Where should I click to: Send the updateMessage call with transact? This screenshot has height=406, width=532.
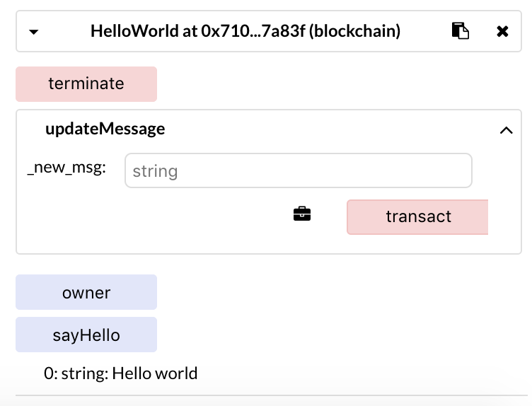point(417,217)
